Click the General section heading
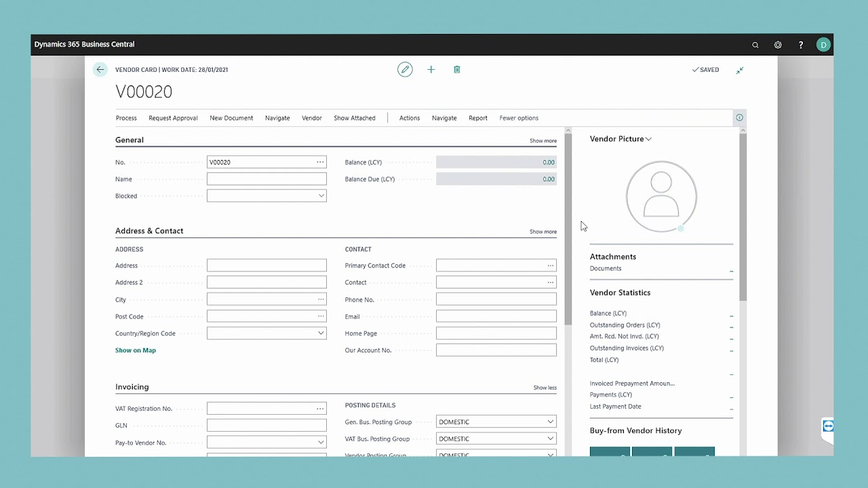Image resolution: width=868 pixels, height=488 pixels. click(130, 140)
